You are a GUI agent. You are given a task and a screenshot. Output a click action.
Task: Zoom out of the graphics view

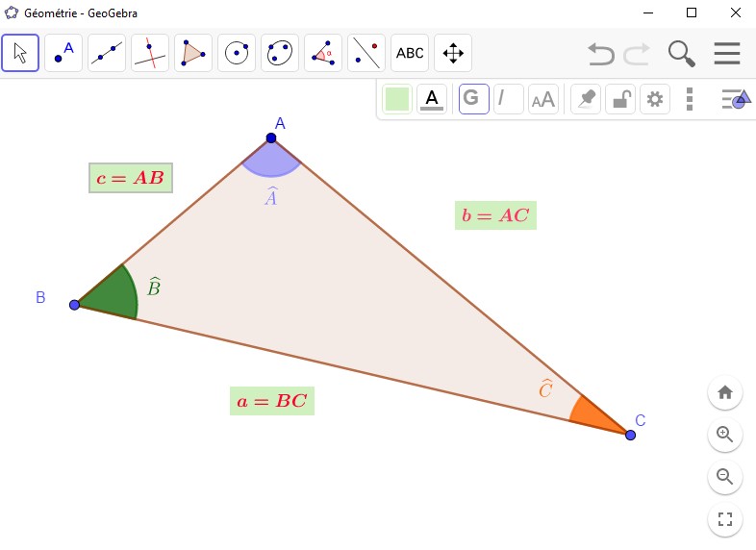click(724, 477)
